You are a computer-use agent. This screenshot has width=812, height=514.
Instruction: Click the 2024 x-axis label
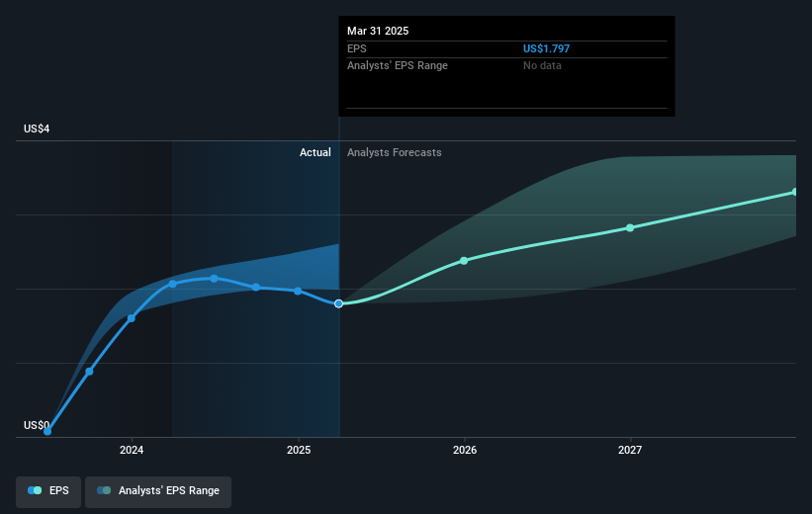click(x=132, y=450)
